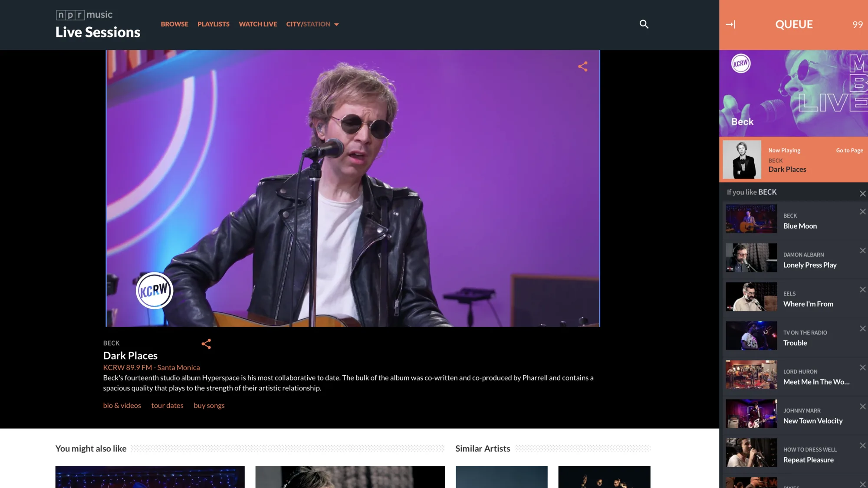868x488 pixels.
Task: Collapse the queue panel arrow icon
Action: coord(730,24)
